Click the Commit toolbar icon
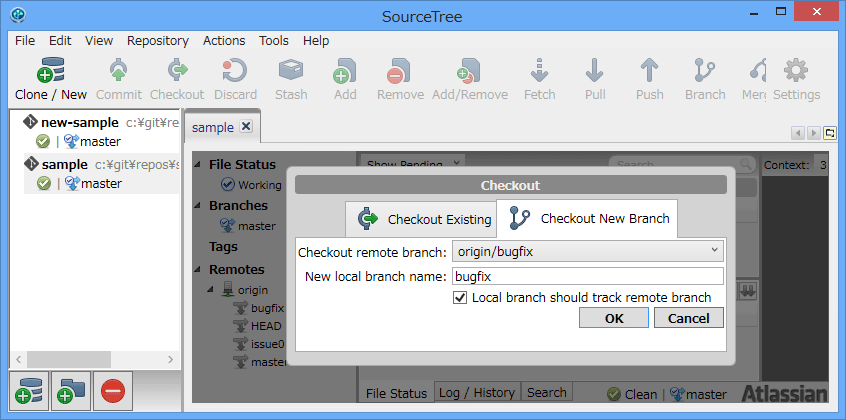 [119, 70]
